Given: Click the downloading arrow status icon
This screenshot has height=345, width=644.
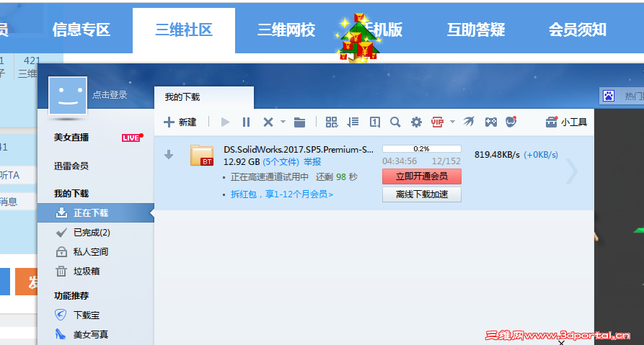Looking at the screenshot, I should [x=169, y=155].
